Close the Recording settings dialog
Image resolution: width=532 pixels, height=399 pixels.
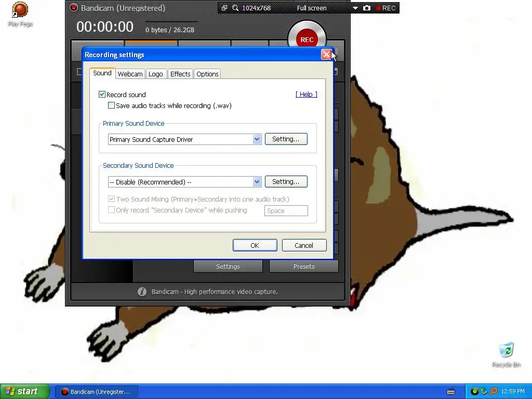point(326,54)
